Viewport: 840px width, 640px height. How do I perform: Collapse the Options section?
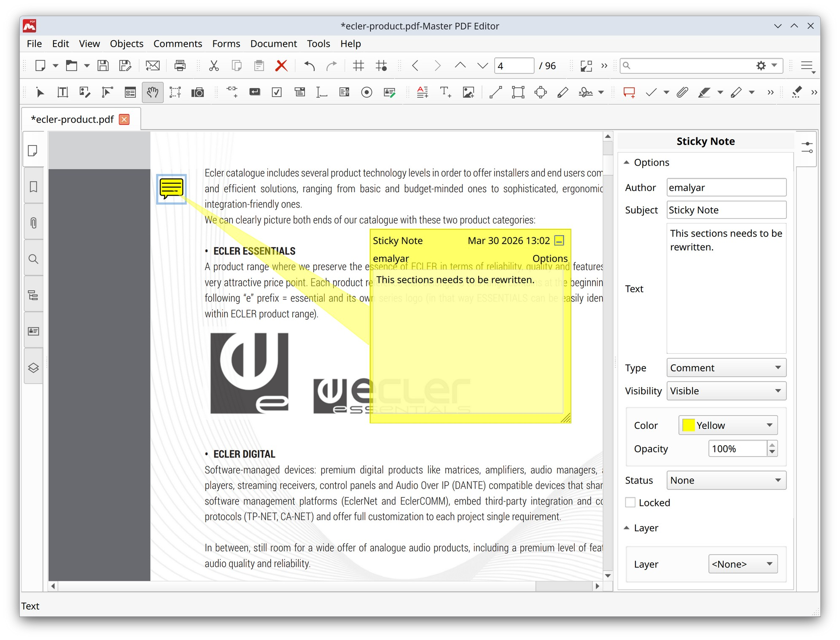point(627,162)
